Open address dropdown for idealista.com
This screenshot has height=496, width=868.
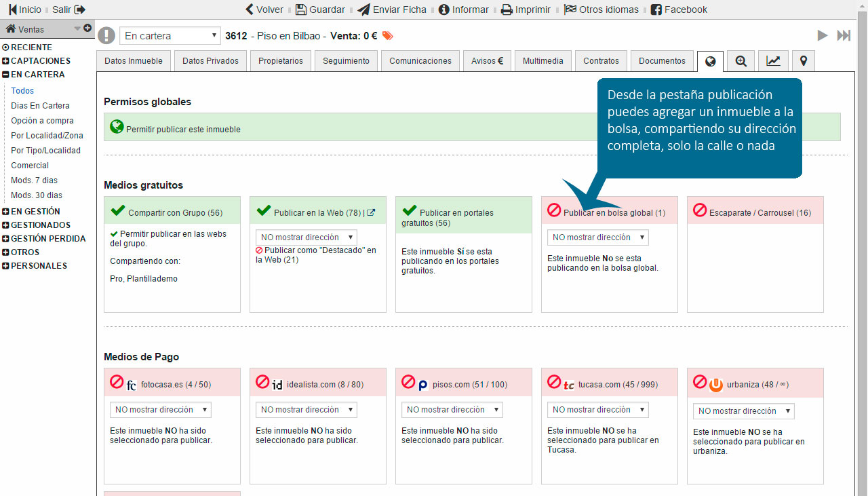(x=307, y=410)
